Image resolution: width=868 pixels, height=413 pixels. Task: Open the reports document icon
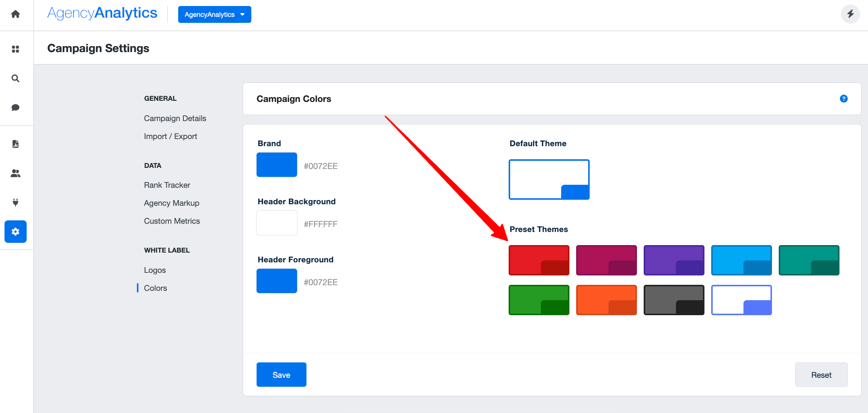15,144
